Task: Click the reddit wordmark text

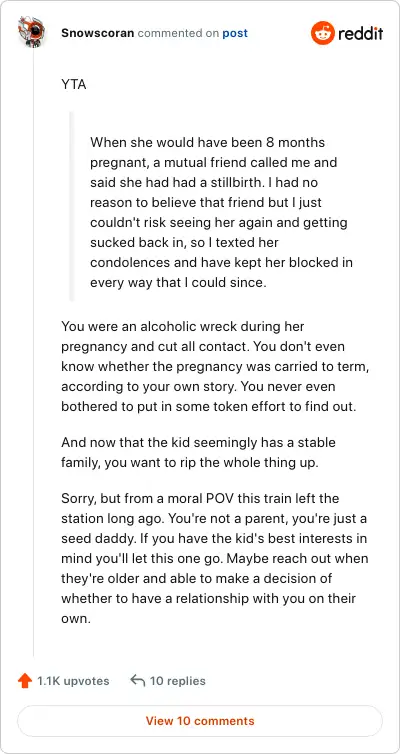Action: [361, 34]
